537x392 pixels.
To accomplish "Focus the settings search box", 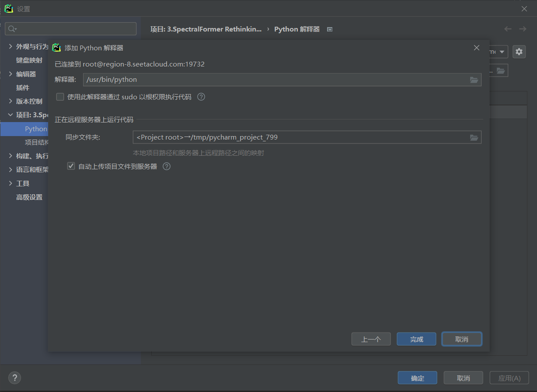I will click(71, 29).
